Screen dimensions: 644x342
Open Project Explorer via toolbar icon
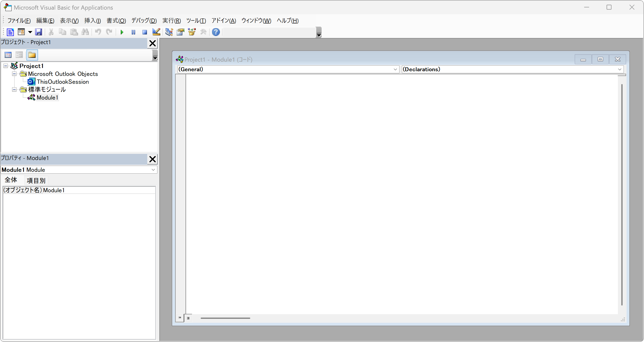click(169, 32)
